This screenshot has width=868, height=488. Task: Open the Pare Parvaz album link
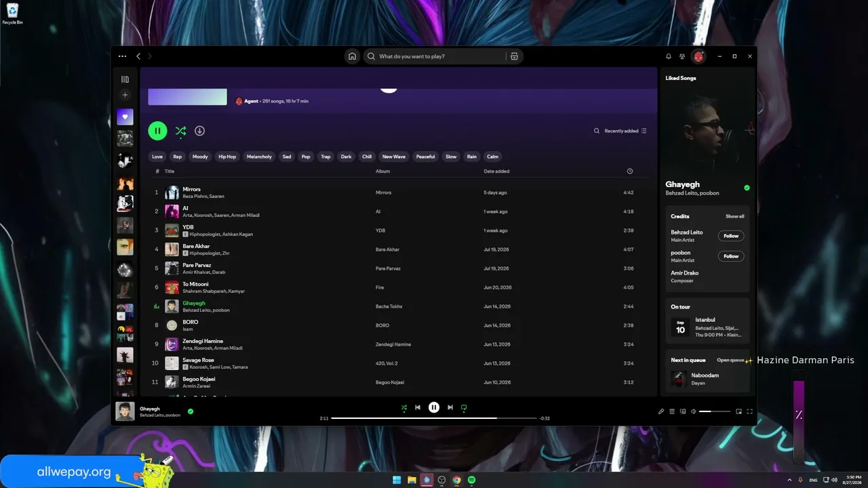pyautogui.click(x=389, y=268)
